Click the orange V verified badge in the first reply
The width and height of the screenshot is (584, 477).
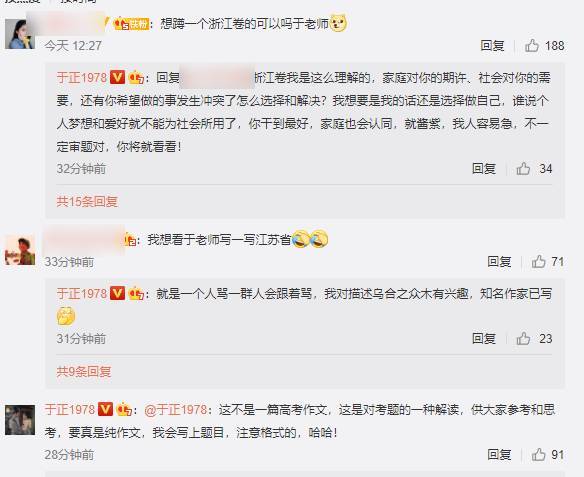(117, 77)
